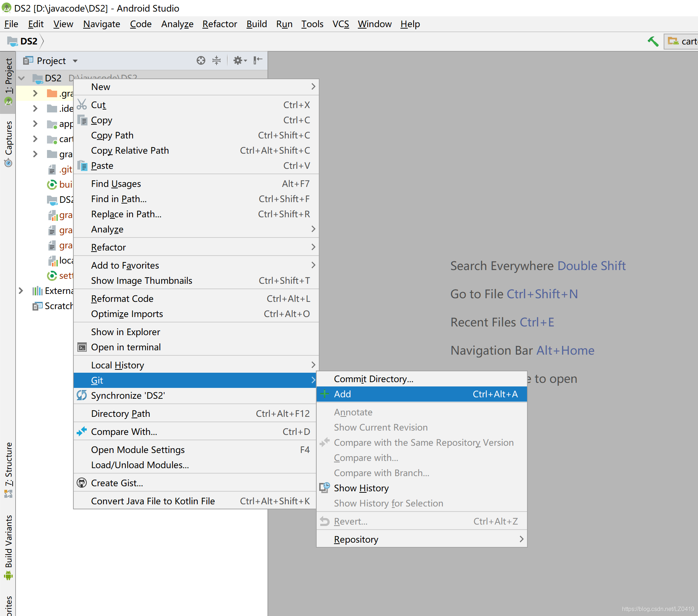Choose Convert Java File to Kotlin File
The height and width of the screenshot is (616, 698).
(x=195, y=501)
